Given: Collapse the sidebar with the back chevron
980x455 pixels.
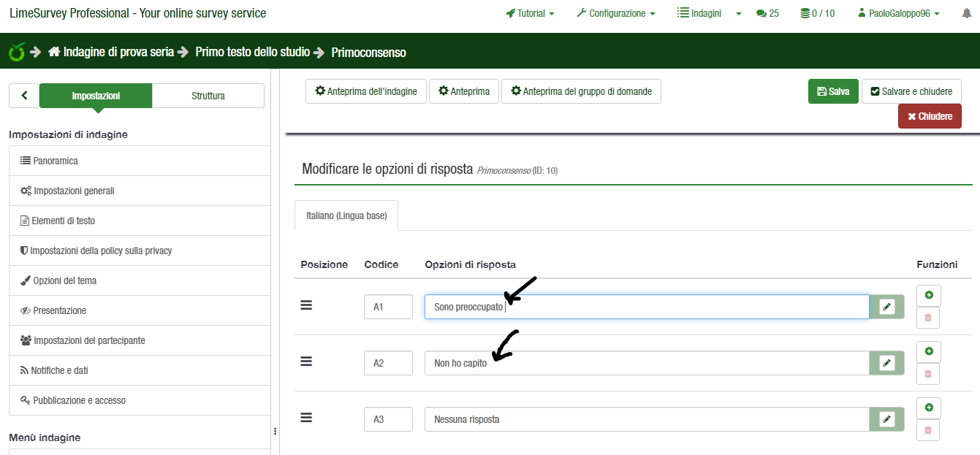Looking at the screenshot, I should (x=24, y=96).
